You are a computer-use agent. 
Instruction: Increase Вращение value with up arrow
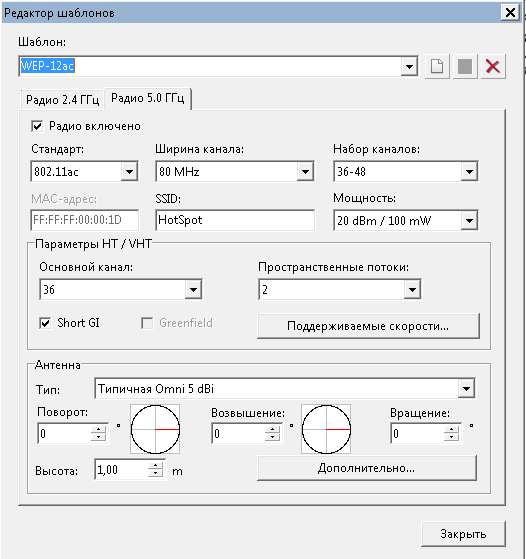[x=451, y=429]
